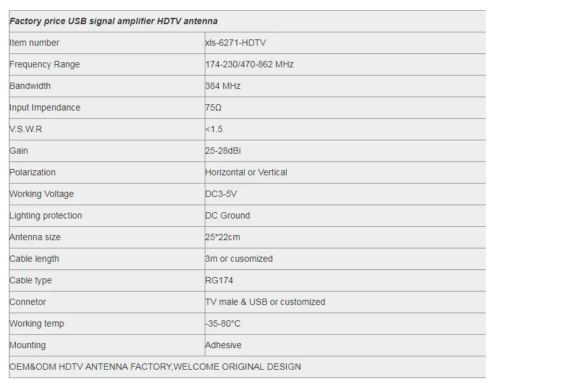Click the Lighting protection value DC Ground
Viewport: 571px width, 392px height.
click(228, 215)
